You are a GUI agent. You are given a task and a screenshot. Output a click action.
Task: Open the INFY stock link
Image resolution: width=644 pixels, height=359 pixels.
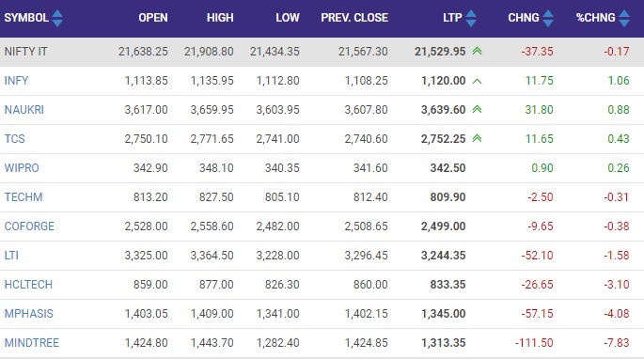[x=16, y=81]
